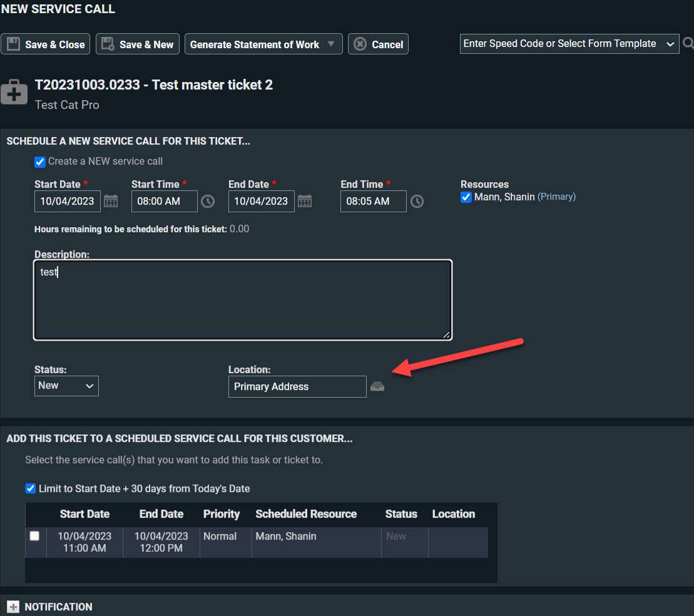Click the (Primary) link next to resource
Screen dimensions: 694x616
556,197
